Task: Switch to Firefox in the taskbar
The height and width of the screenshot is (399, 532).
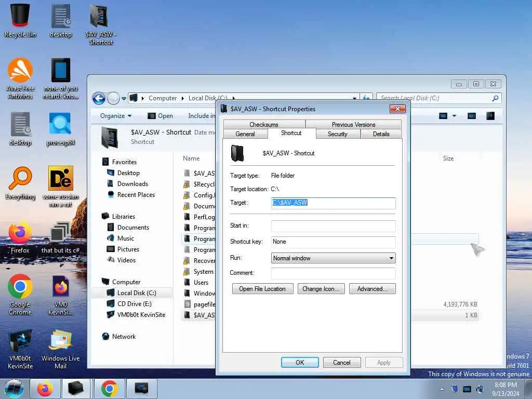Action: 45,389
